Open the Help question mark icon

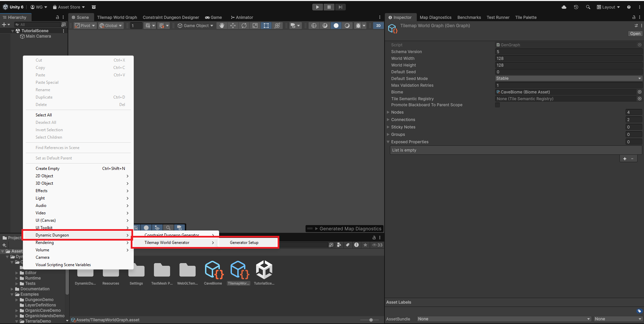(x=629, y=7)
